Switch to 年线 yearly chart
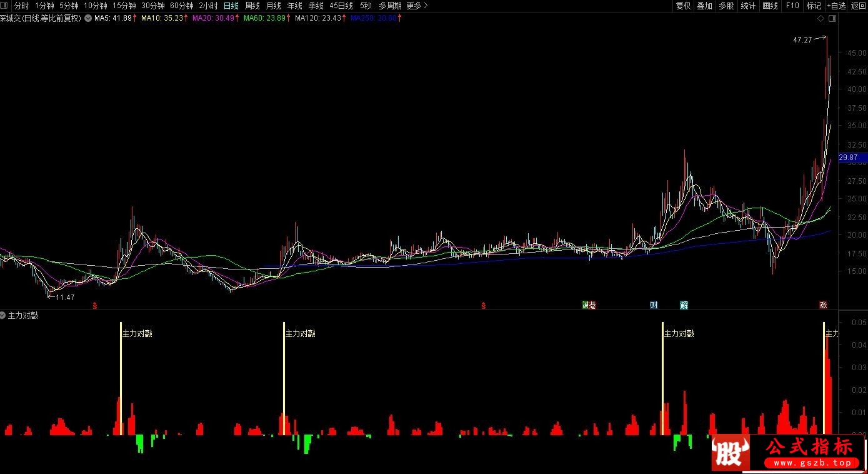Image resolution: width=868 pixels, height=474 pixels. [x=295, y=6]
